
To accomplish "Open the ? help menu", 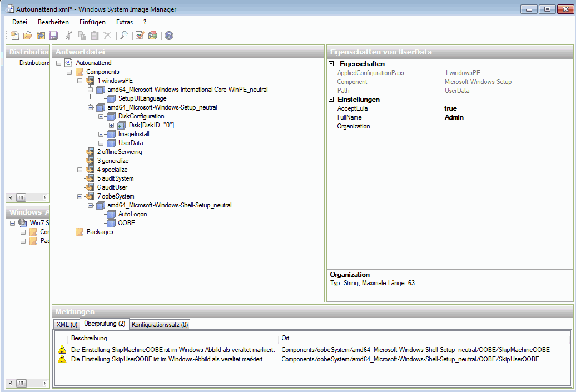I will [x=145, y=22].
